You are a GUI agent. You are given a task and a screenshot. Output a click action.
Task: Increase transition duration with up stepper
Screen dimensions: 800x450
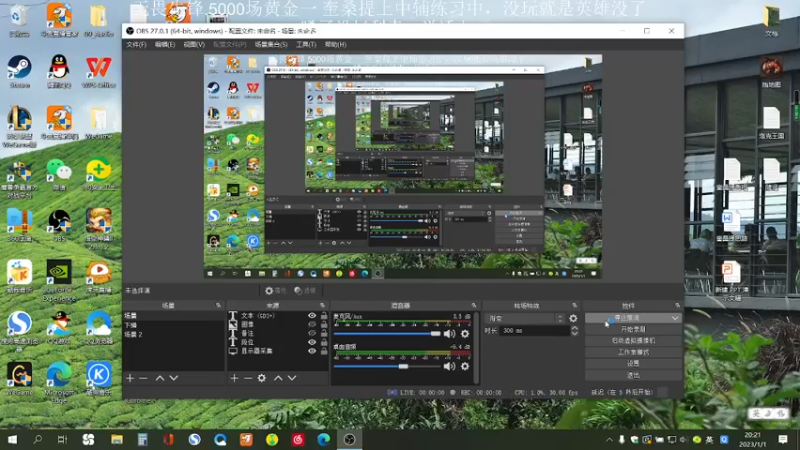coord(575,328)
